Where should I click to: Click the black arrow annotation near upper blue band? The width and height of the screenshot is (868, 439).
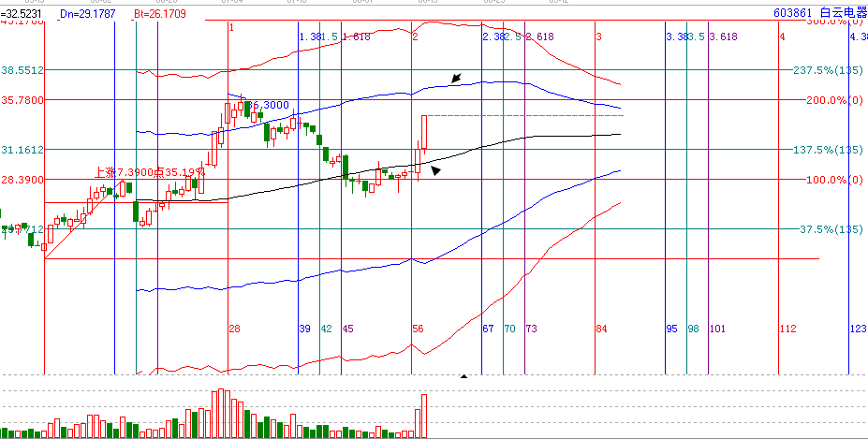456,78
